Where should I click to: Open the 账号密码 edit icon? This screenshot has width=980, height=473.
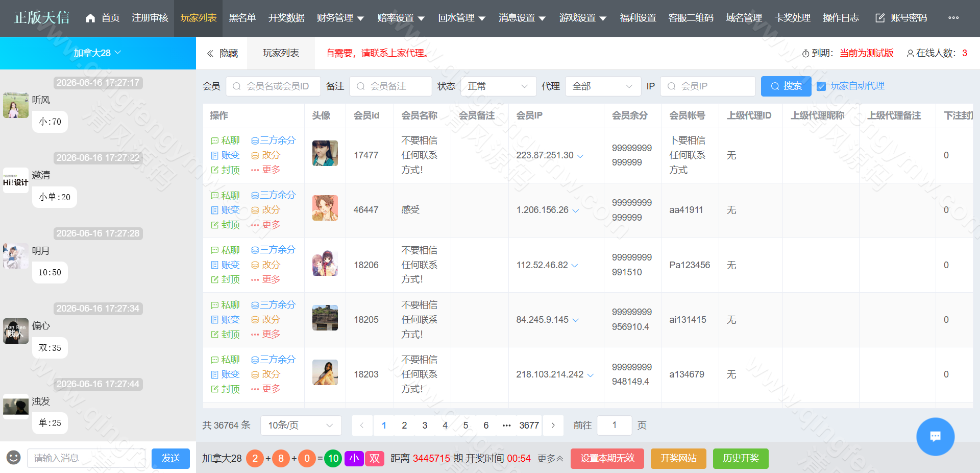(880, 18)
